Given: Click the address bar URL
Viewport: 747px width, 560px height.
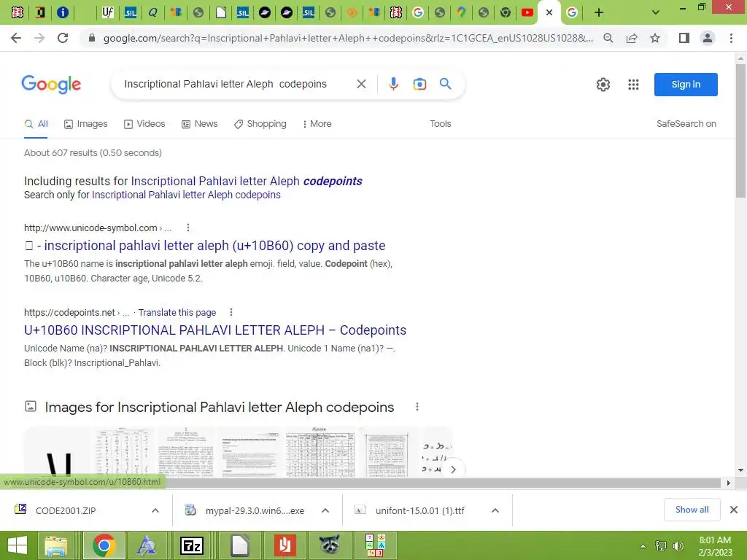Looking at the screenshot, I should 348,38.
